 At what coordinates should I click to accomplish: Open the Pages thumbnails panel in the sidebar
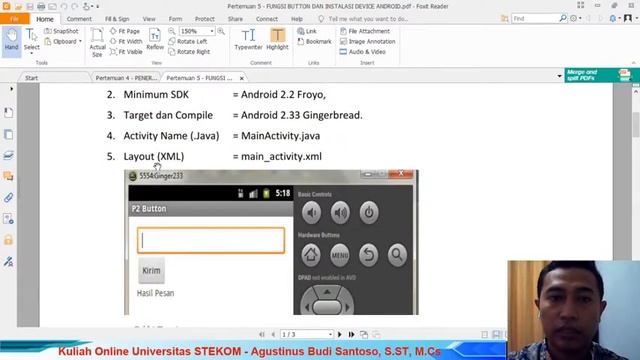(9, 134)
